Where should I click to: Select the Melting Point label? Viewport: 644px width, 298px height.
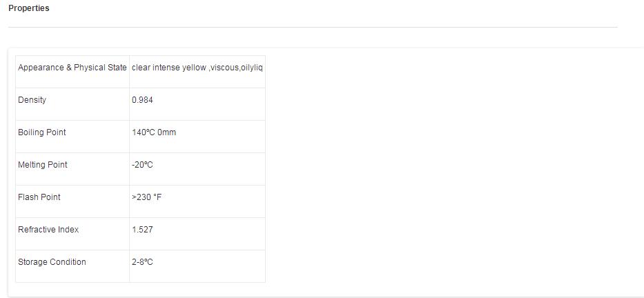click(x=42, y=165)
